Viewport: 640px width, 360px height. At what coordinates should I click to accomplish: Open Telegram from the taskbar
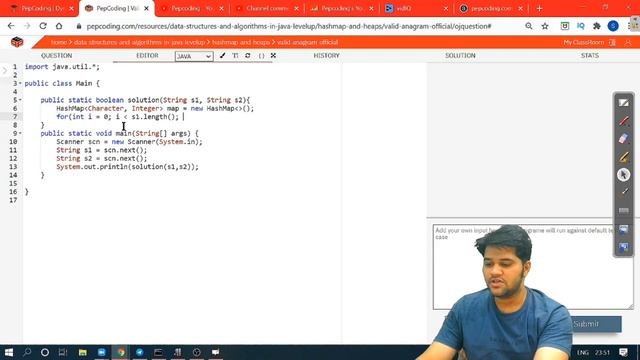pos(140,352)
